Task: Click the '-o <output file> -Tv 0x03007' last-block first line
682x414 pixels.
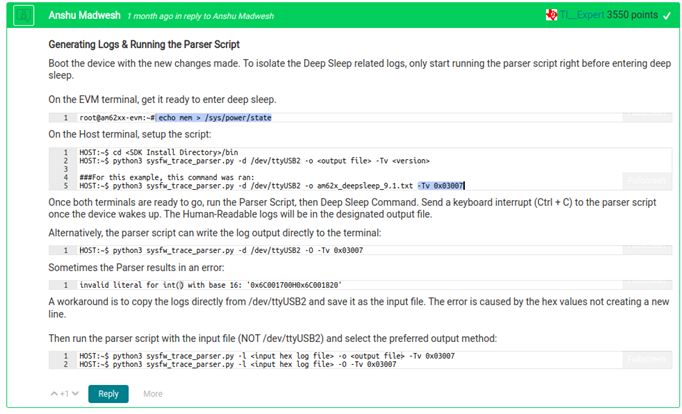Action: click(267, 356)
